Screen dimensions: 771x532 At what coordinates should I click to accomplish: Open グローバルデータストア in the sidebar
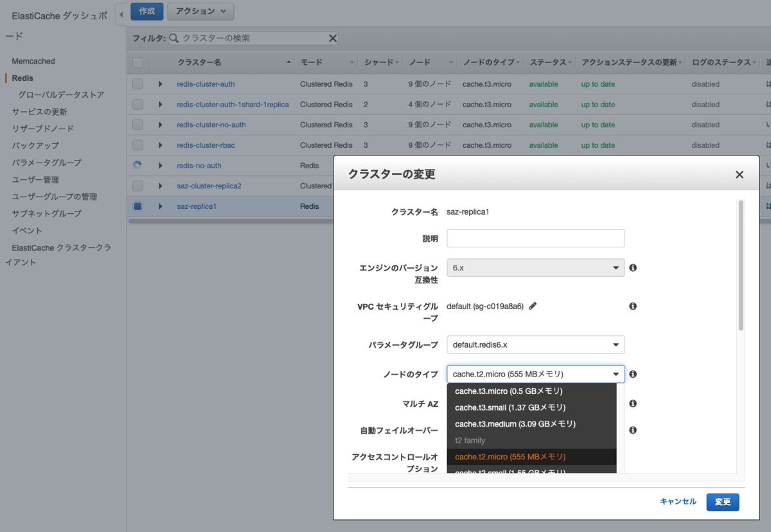61,94
